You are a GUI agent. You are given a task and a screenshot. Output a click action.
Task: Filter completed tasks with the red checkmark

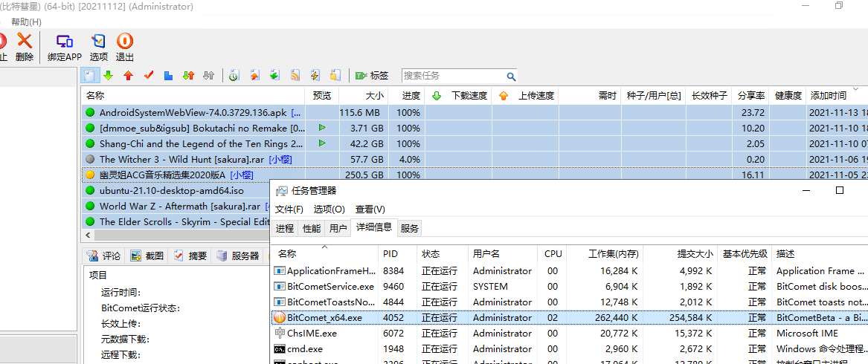(148, 75)
